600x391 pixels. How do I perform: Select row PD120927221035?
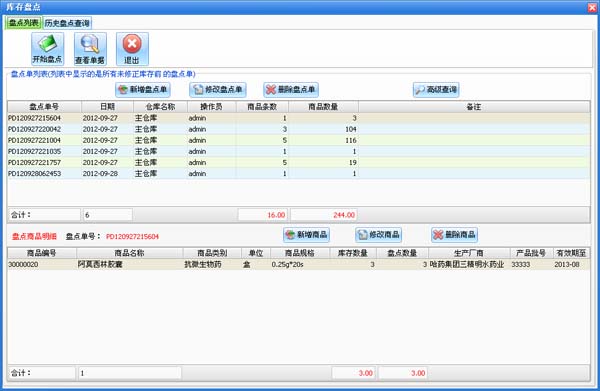coord(298,152)
